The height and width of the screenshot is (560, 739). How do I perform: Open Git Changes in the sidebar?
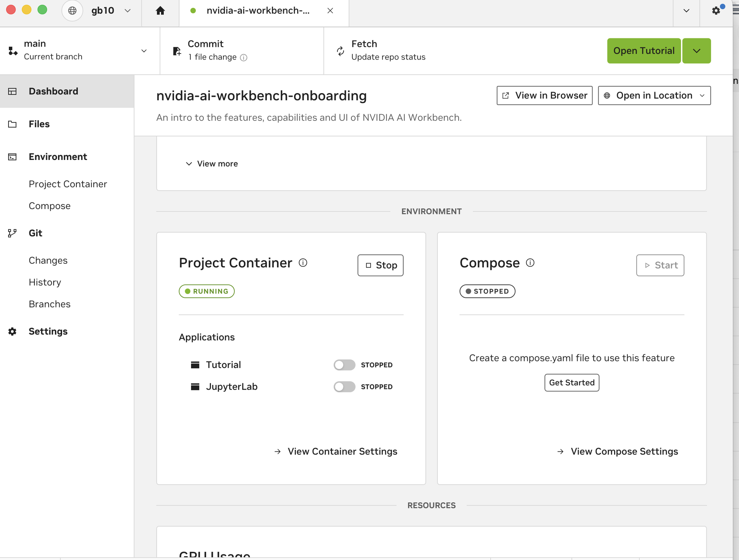tap(48, 260)
